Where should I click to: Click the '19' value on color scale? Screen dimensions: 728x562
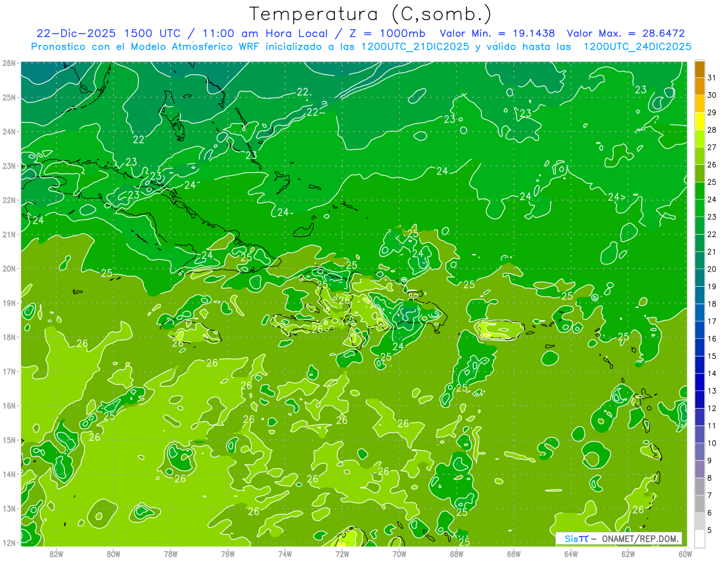pos(712,286)
